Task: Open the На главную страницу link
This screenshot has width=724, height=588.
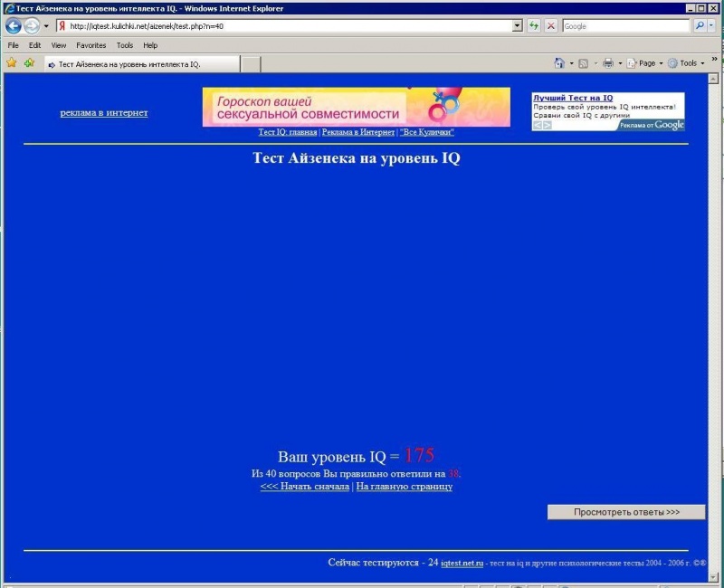Action: [404, 487]
